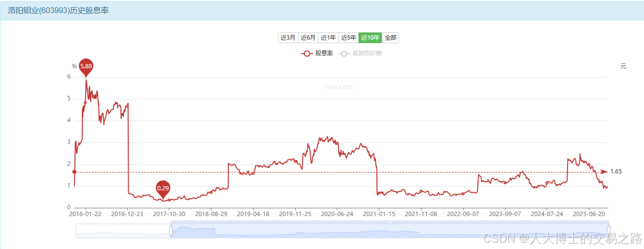
Task: Click the 元 right axis unit label
Action: [623, 66]
